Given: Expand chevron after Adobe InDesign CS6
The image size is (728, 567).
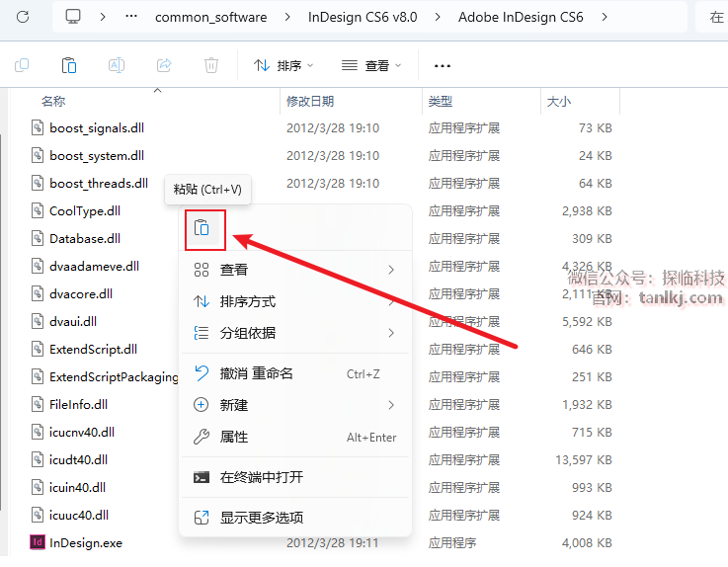Looking at the screenshot, I should click(x=605, y=17).
